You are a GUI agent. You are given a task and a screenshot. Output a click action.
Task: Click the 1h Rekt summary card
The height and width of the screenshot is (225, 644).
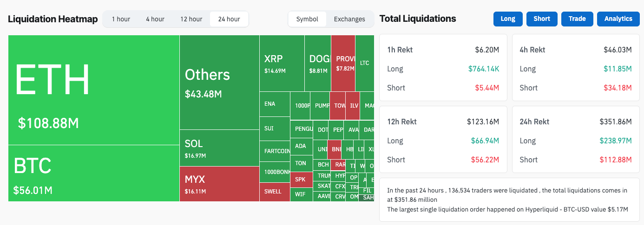pyautogui.click(x=443, y=68)
